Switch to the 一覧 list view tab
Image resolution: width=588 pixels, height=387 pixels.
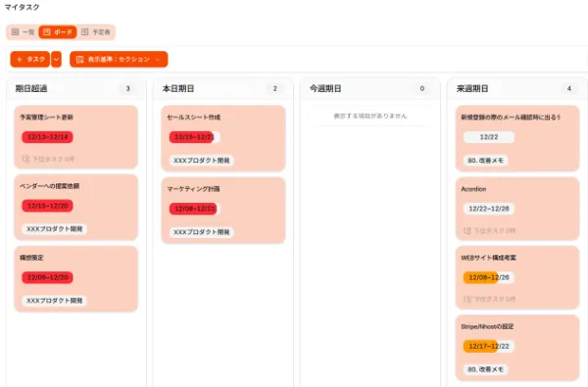point(23,32)
